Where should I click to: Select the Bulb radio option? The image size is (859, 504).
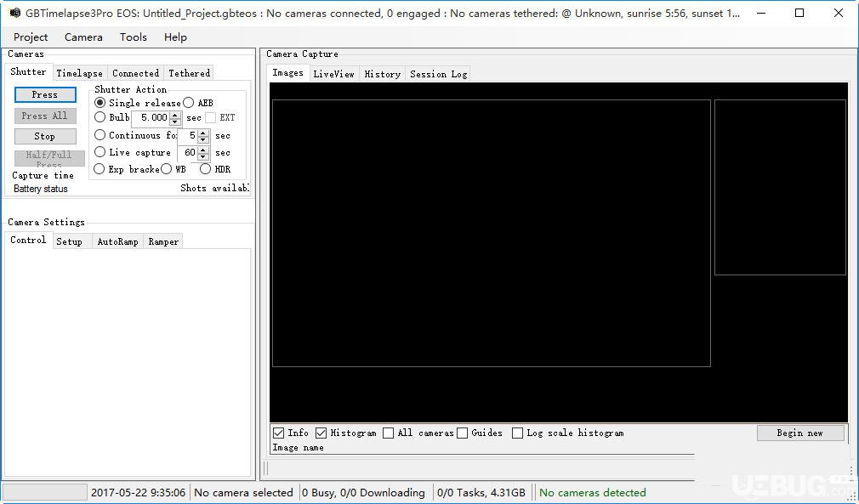100,117
